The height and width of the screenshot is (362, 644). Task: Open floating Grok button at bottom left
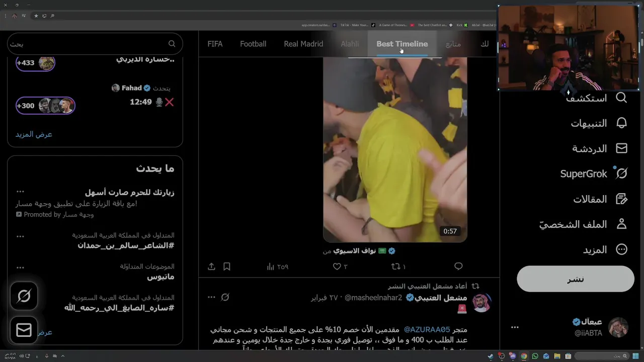click(x=24, y=296)
